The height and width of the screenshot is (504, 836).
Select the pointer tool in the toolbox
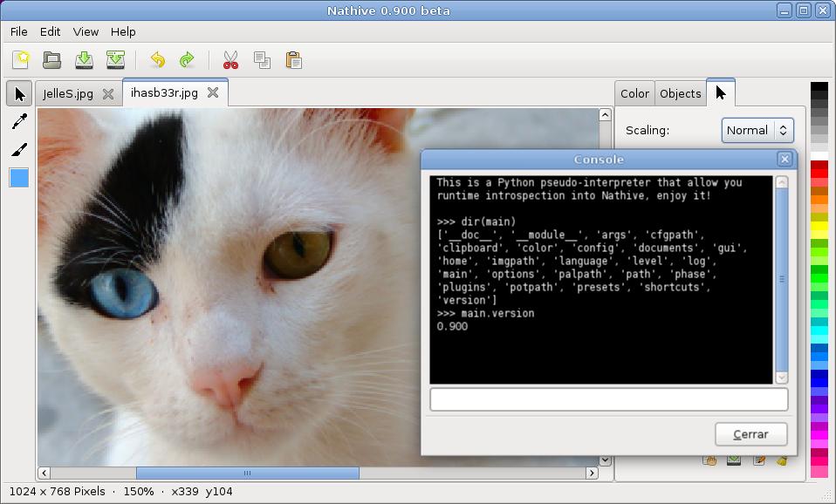click(x=19, y=94)
